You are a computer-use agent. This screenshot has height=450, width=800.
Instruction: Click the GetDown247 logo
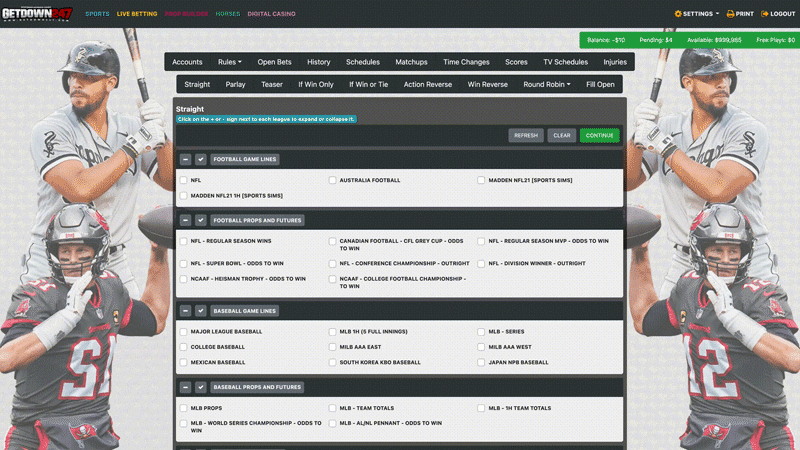(x=37, y=14)
